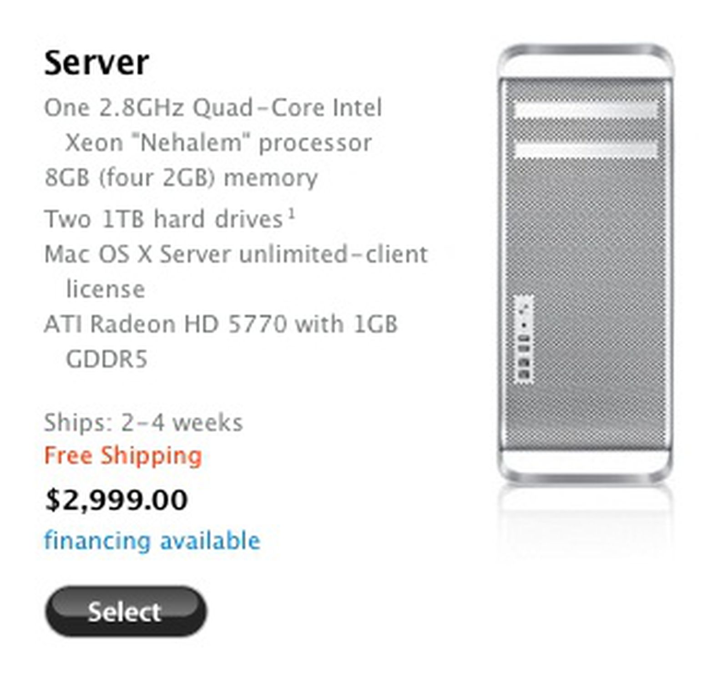The width and height of the screenshot is (728, 700).
Task: Click the Ships: 2-4 weeks text
Action: [x=143, y=423]
